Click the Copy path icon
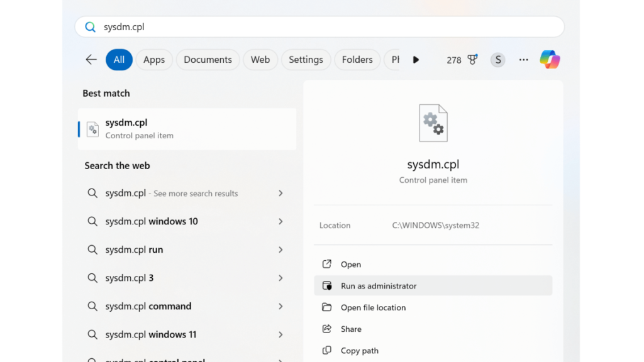 (327, 350)
